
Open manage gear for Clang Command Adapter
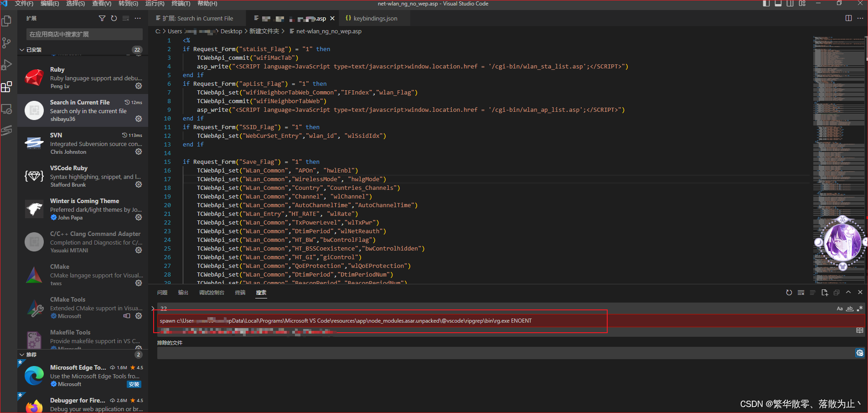pos(139,250)
